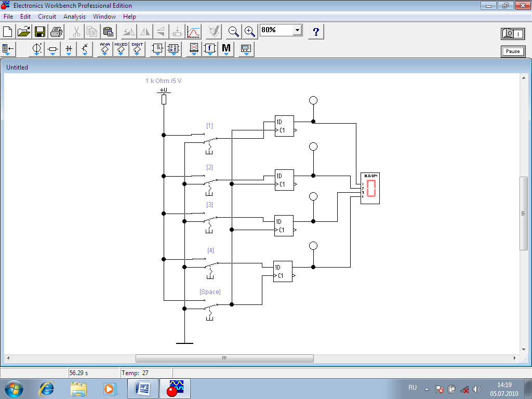The width and height of the screenshot is (532, 399).
Task: Open the Basic components parts bin
Action: click(52, 49)
